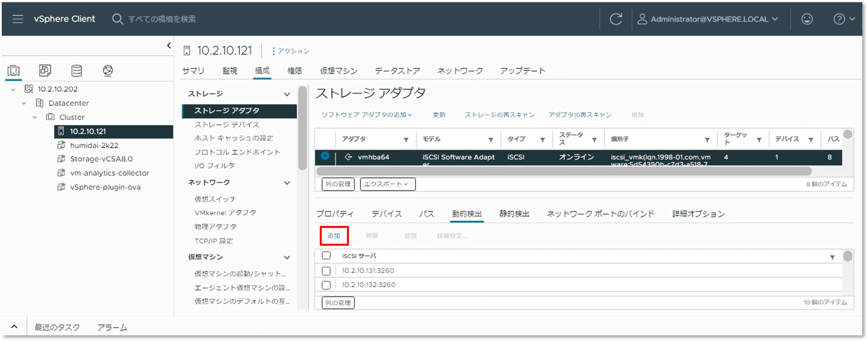Click 列の管理 under iSCSI server list
The height and width of the screenshot is (341, 868).
pos(338,303)
